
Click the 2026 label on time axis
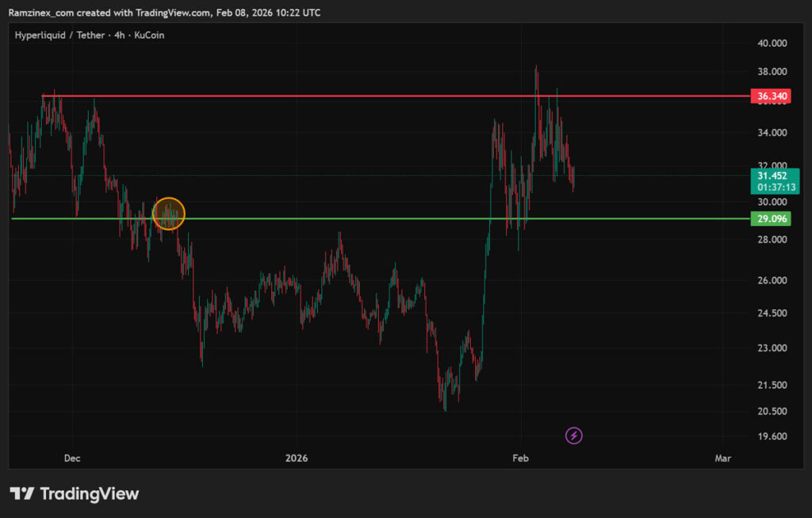pos(297,459)
